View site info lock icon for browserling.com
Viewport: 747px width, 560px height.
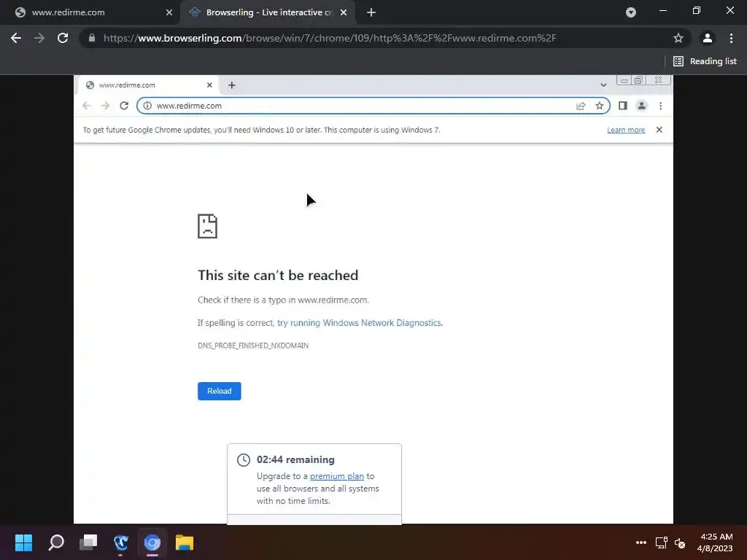point(92,38)
